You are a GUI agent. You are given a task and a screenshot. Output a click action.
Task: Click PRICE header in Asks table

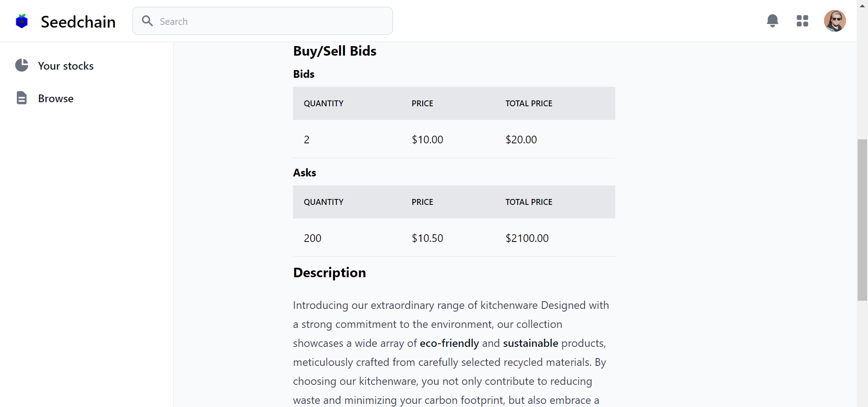click(422, 202)
